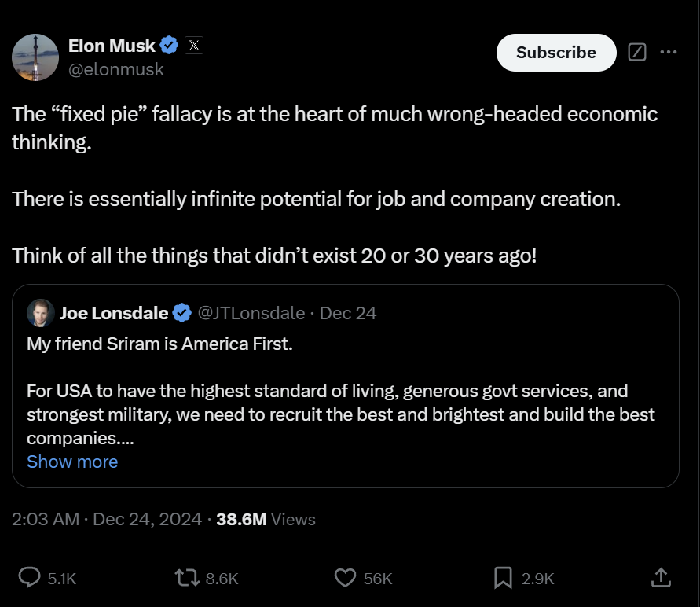Open the 2:03 AM Dec 24, 2024 timestamp
The height and width of the screenshot is (607, 700).
(107, 519)
